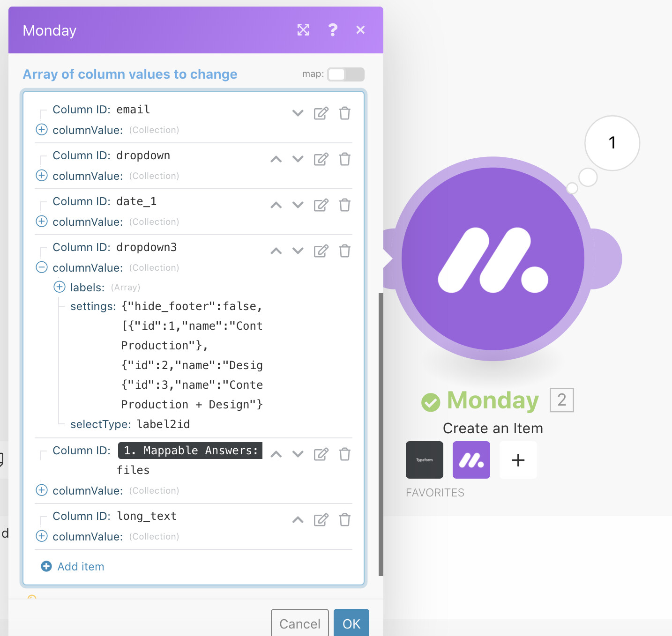Viewport: 672px width, 636px height.
Task: Select the Typeform favorite app
Action: pyautogui.click(x=425, y=460)
